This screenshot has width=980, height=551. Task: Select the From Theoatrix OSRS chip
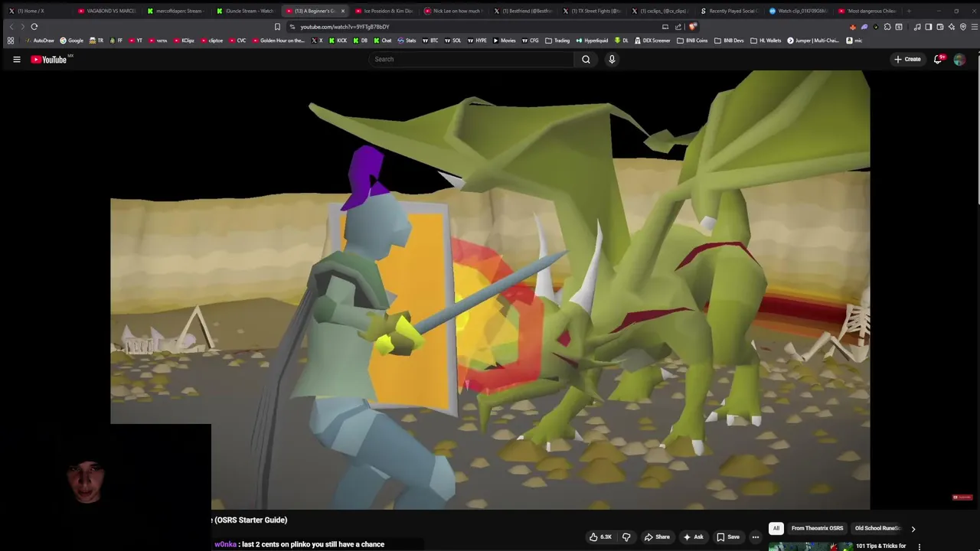click(817, 528)
